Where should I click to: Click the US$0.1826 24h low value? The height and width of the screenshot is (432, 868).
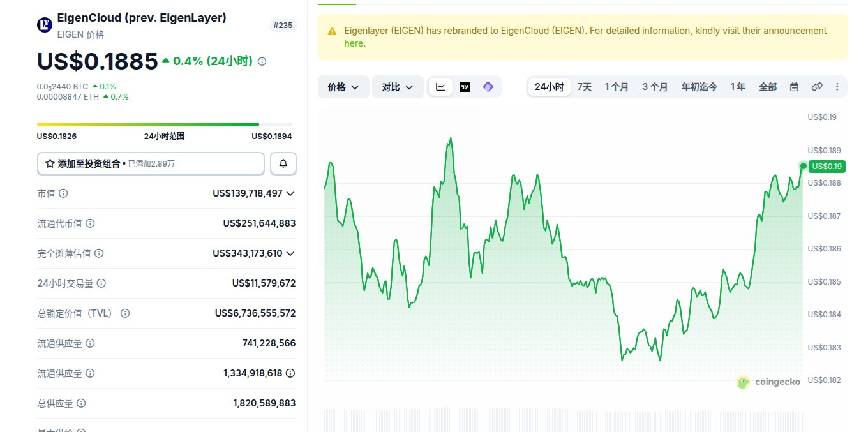click(57, 136)
